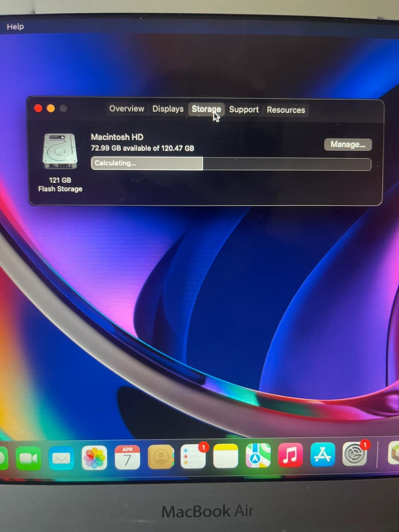Viewport: 399px width, 532px height.
Task: Open System Preferences with badge
Action: tap(355, 454)
